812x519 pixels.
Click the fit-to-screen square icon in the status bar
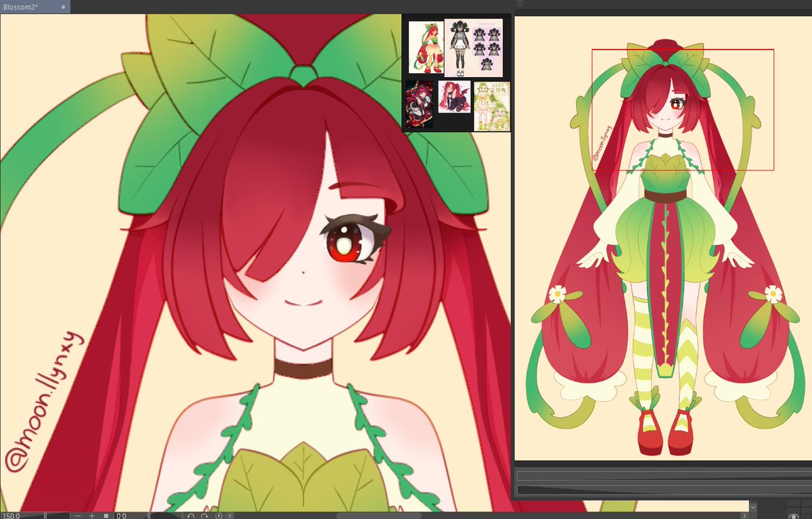pos(106,516)
